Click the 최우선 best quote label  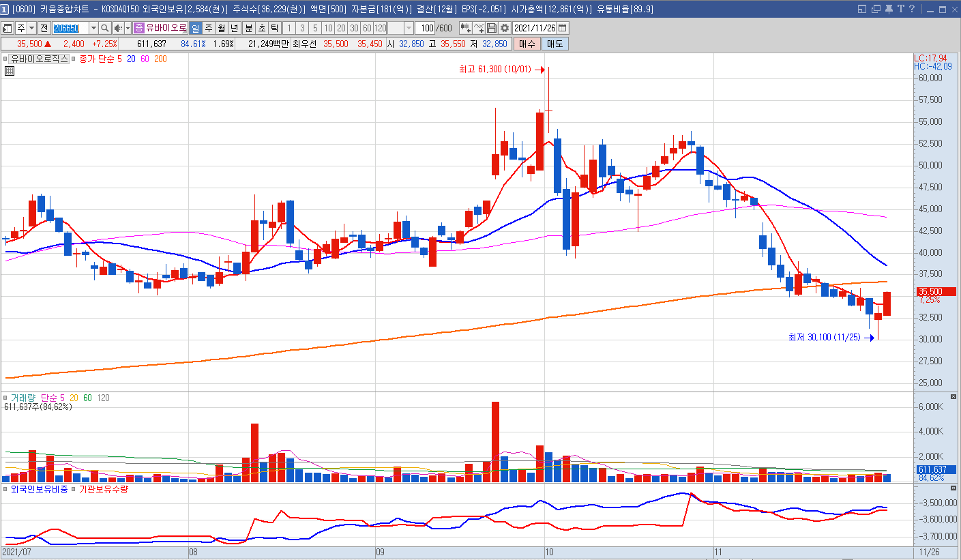pos(305,44)
